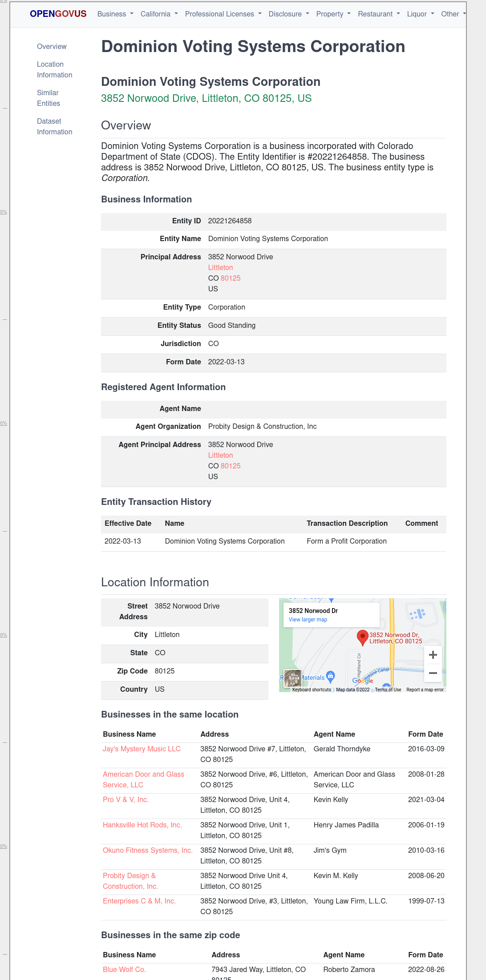The width and height of the screenshot is (486, 980).
Task: Open Enterprises C & M, Inc.
Action: point(139,901)
